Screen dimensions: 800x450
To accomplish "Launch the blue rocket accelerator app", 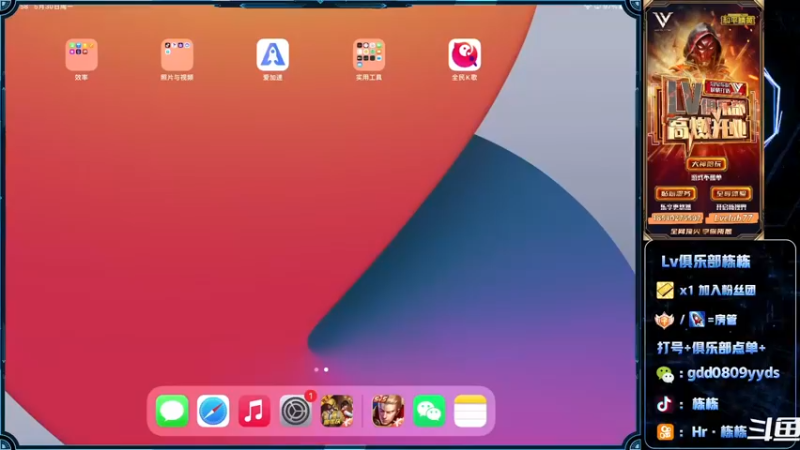I will coord(272,55).
